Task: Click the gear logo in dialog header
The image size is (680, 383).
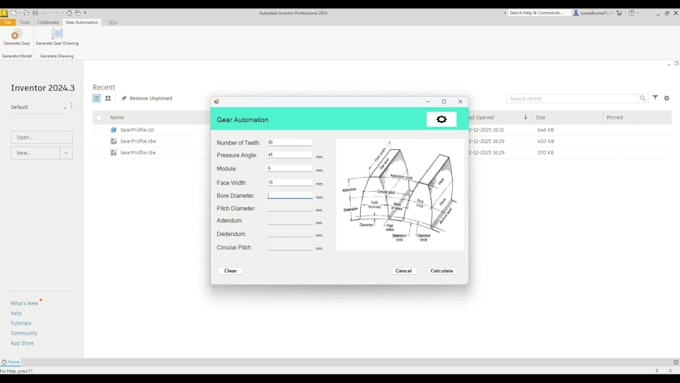Action: coord(441,119)
